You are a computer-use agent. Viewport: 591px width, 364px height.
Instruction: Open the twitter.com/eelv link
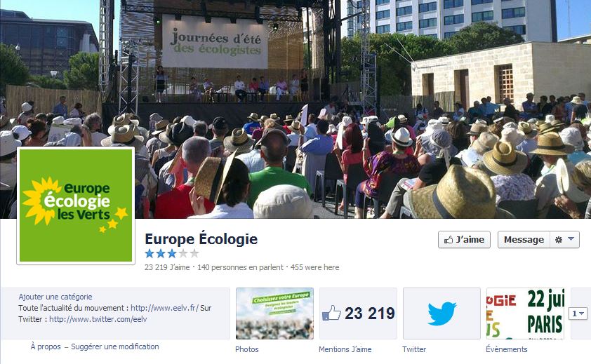(98, 319)
